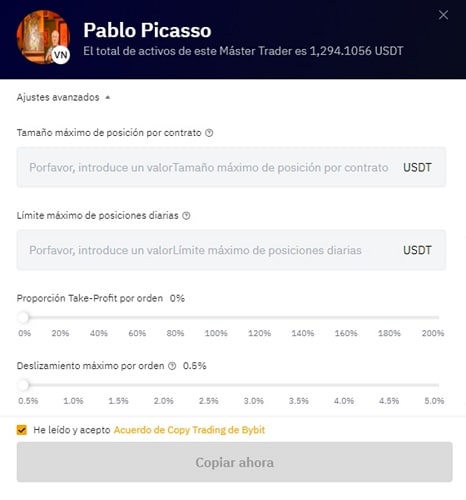Focus the Límite máximo de posiciones diarias input
The image size is (466, 500).
(x=231, y=250)
